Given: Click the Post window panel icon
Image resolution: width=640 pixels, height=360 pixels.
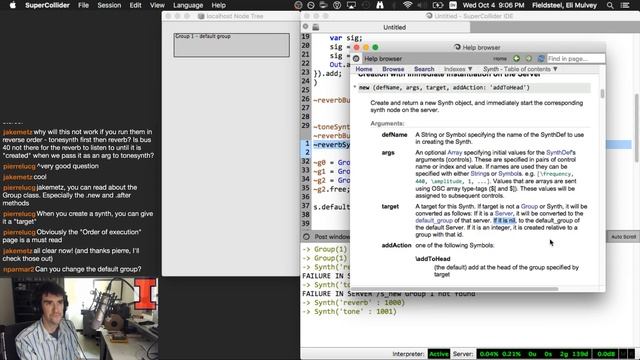Looking at the screenshot, I should click(306, 237).
